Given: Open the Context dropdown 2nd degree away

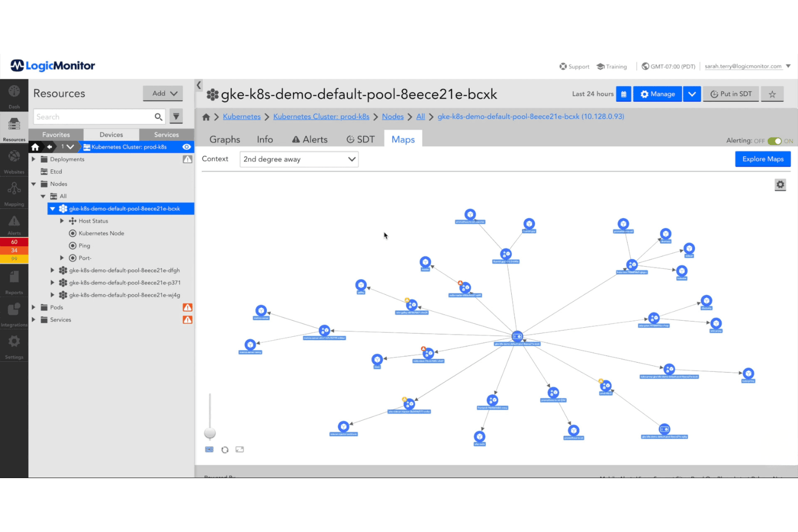Looking at the screenshot, I should point(299,159).
